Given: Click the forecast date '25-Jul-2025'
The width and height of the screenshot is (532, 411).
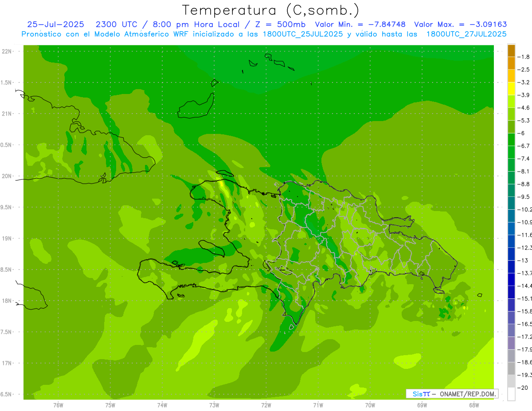Looking at the screenshot, I should (x=55, y=24).
